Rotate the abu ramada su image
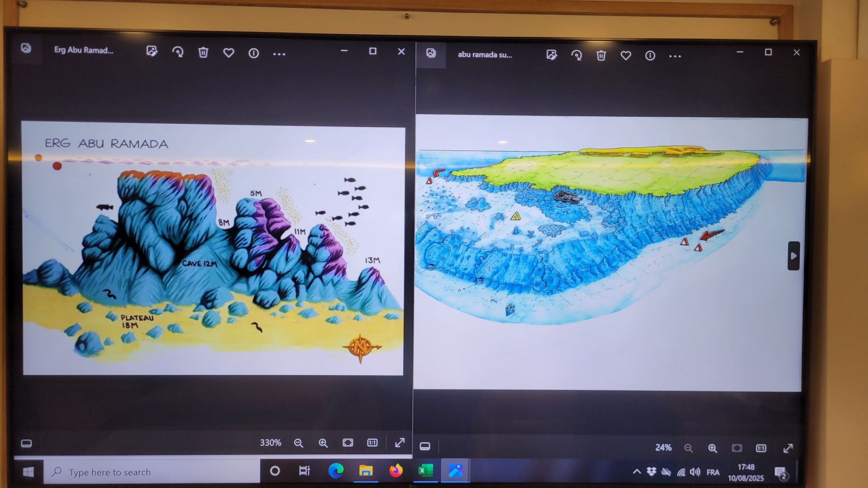This screenshot has width=868, height=488. point(576,55)
